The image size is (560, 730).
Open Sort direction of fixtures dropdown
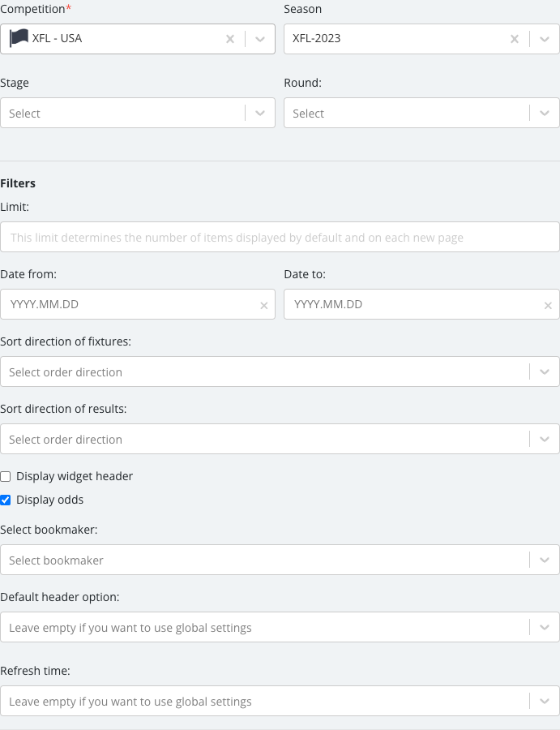280,371
